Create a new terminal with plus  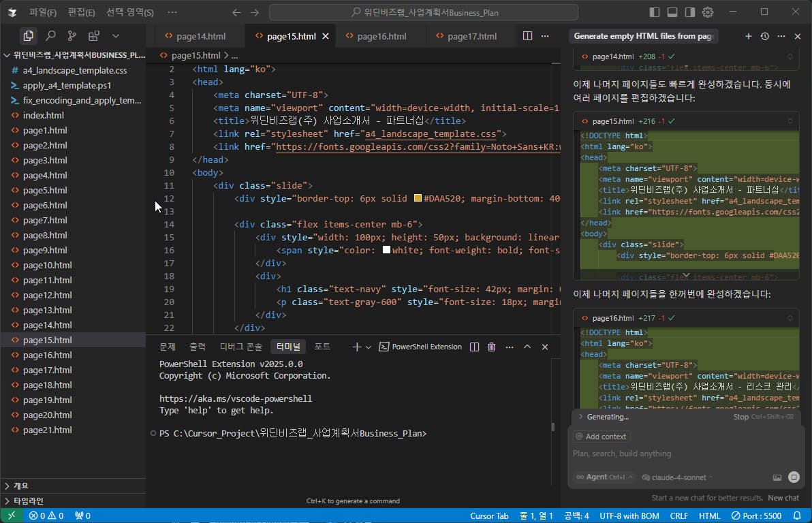pyautogui.click(x=356, y=347)
